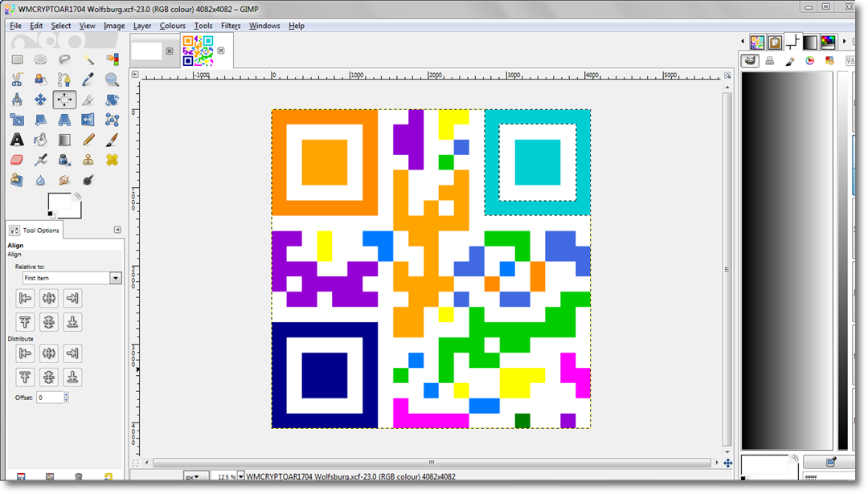
Task: Choose the Cage Transform tool
Action: [x=112, y=120]
